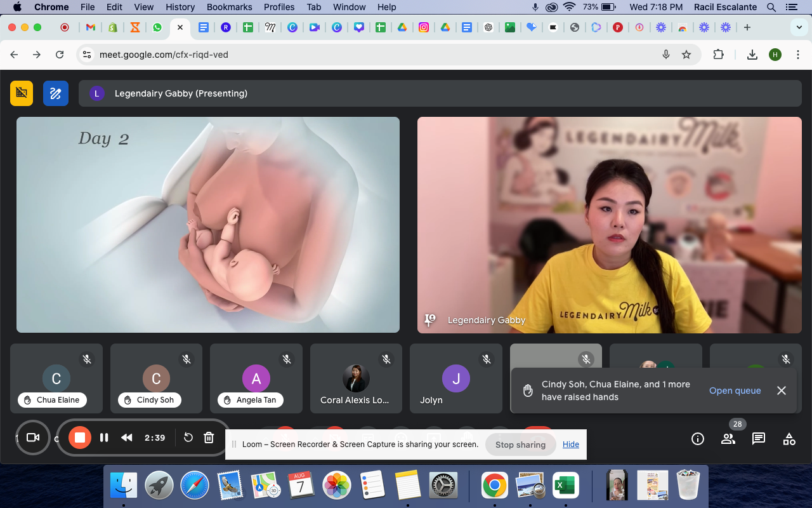Click the Stop sharing button
Image resolution: width=812 pixels, height=508 pixels.
(520, 444)
